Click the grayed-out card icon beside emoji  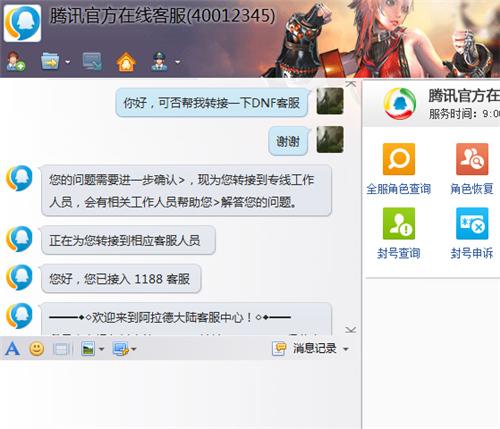(x=62, y=349)
